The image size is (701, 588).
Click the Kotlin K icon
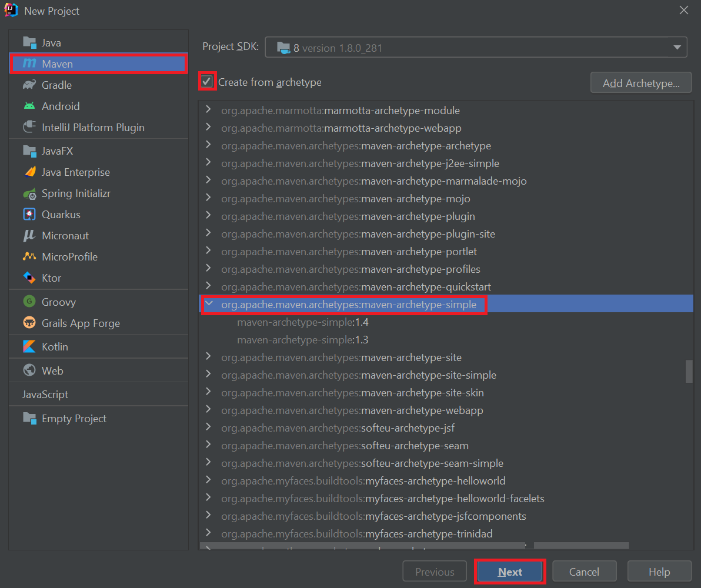(29, 346)
